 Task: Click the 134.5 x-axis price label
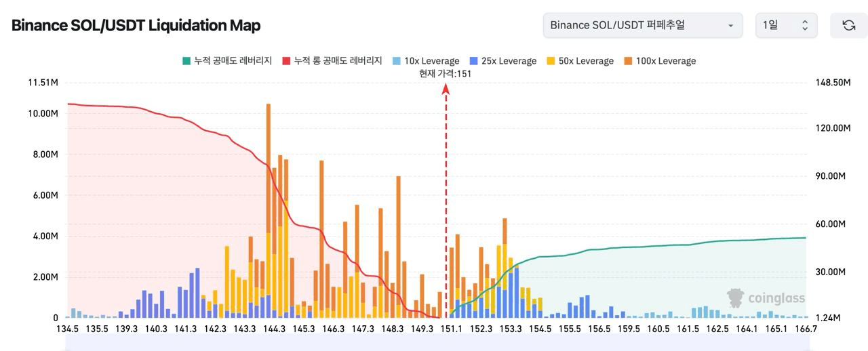point(67,329)
